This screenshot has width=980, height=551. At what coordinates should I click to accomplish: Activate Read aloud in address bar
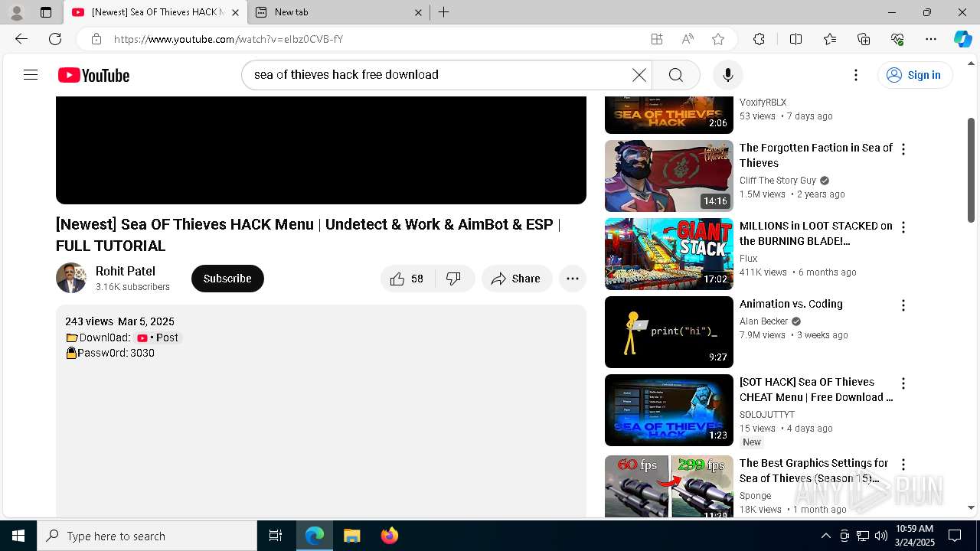coord(688,39)
